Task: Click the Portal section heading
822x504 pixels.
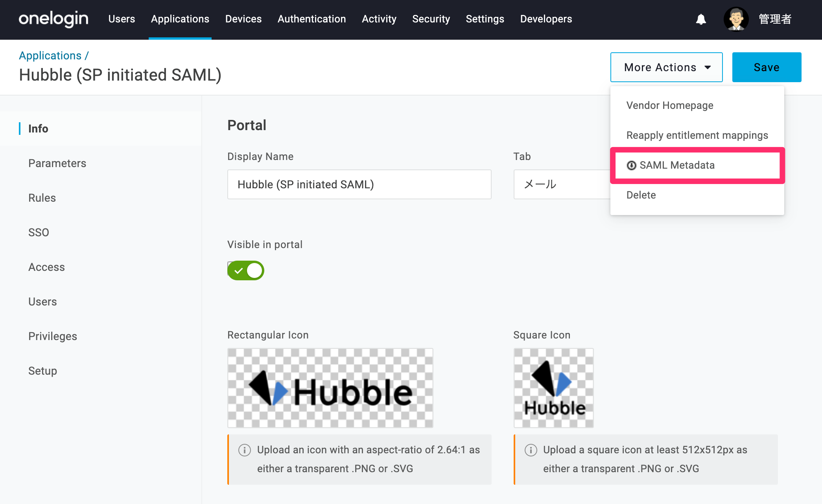Action: point(247,125)
